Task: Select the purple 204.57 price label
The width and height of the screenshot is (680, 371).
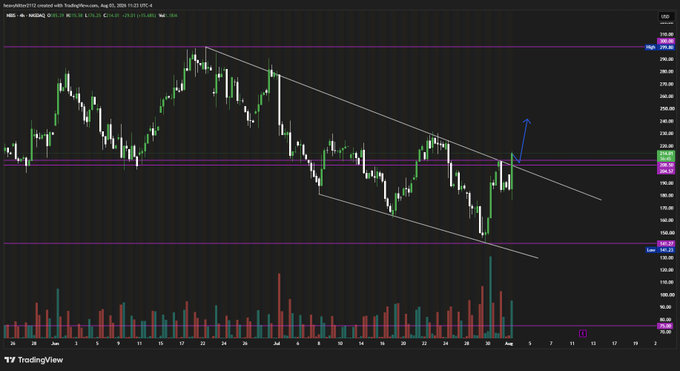Action: tap(666, 171)
